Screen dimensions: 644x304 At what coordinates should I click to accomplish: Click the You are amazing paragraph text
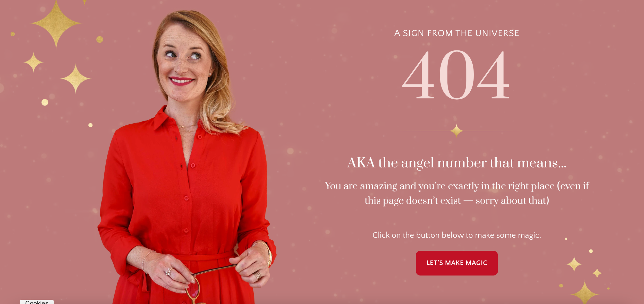tap(456, 193)
